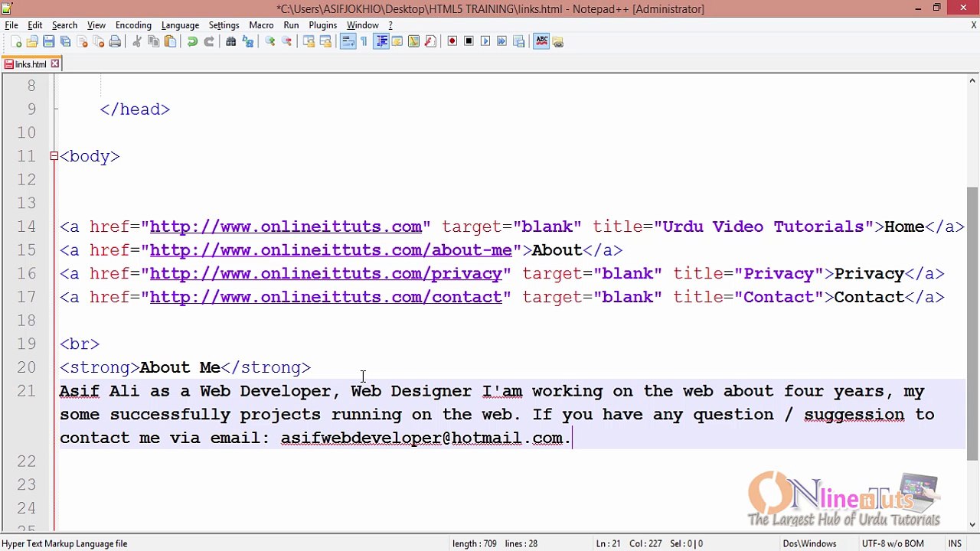Open the Window menu
This screenshot has width=980, height=551.
pos(363,25)
